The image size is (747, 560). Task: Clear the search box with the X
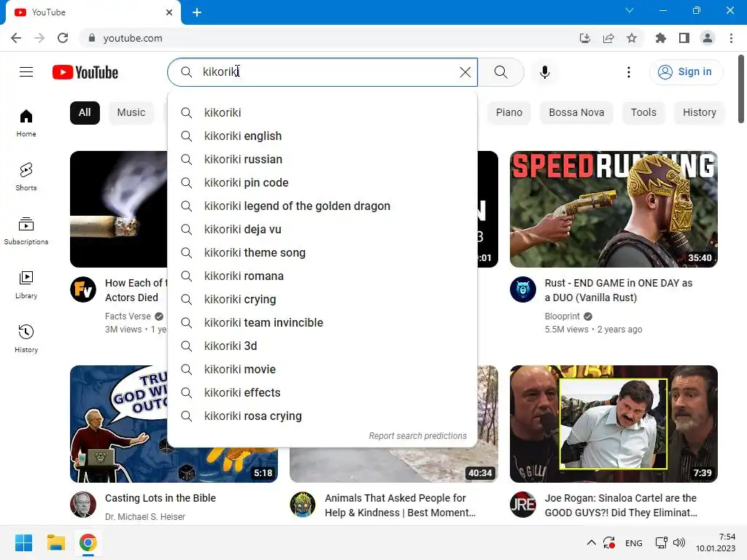(x=465, y=72)
